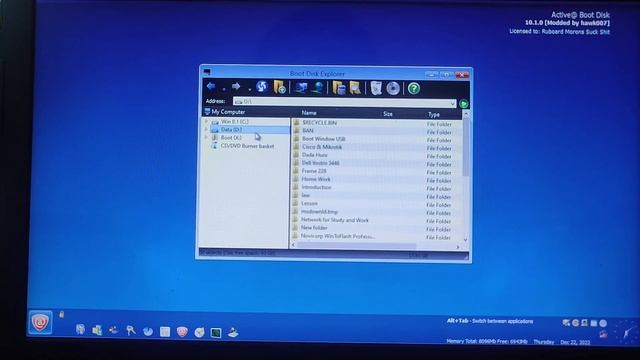Click the round disc taskbar icon
Viewport: 640px width, 360px height.
tap(199, 332)
